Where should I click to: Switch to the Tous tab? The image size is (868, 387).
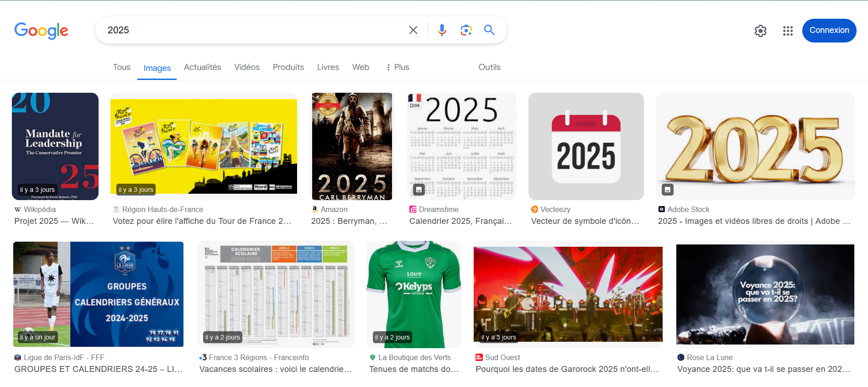122,67
